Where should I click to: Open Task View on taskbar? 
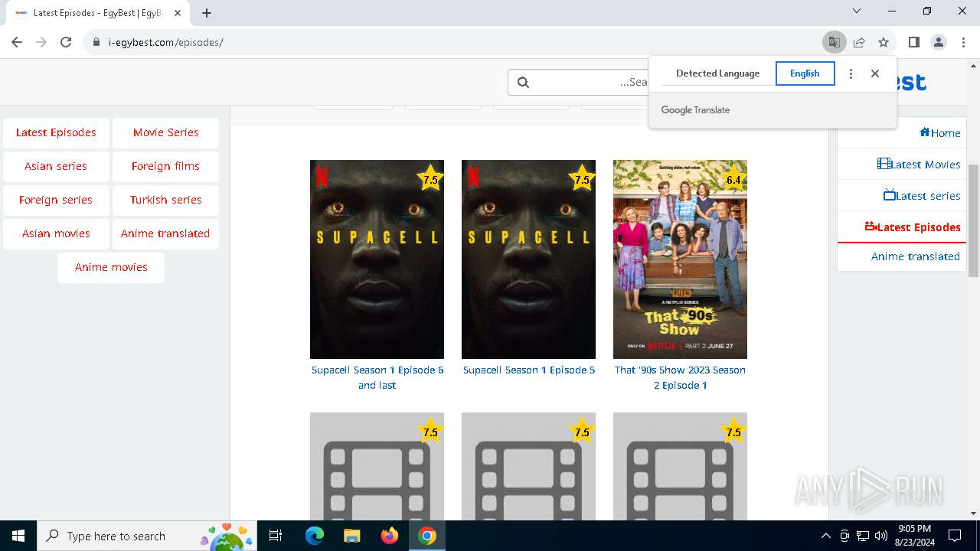coord(276,536)
